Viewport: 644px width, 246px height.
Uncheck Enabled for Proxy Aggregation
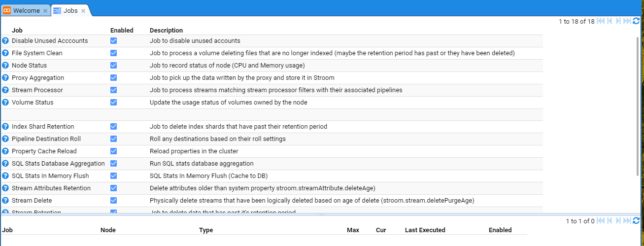(114, 77)
